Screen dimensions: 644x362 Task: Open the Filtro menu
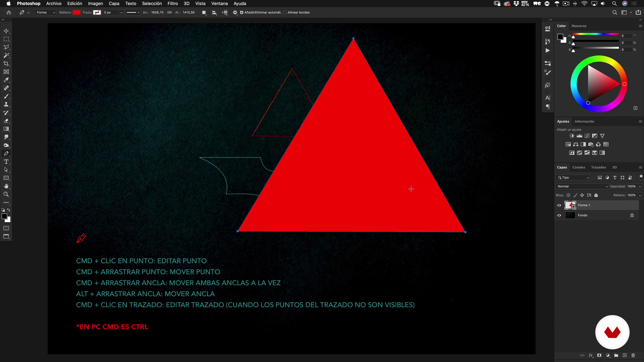pyautogui.click(x=173, y=4)
